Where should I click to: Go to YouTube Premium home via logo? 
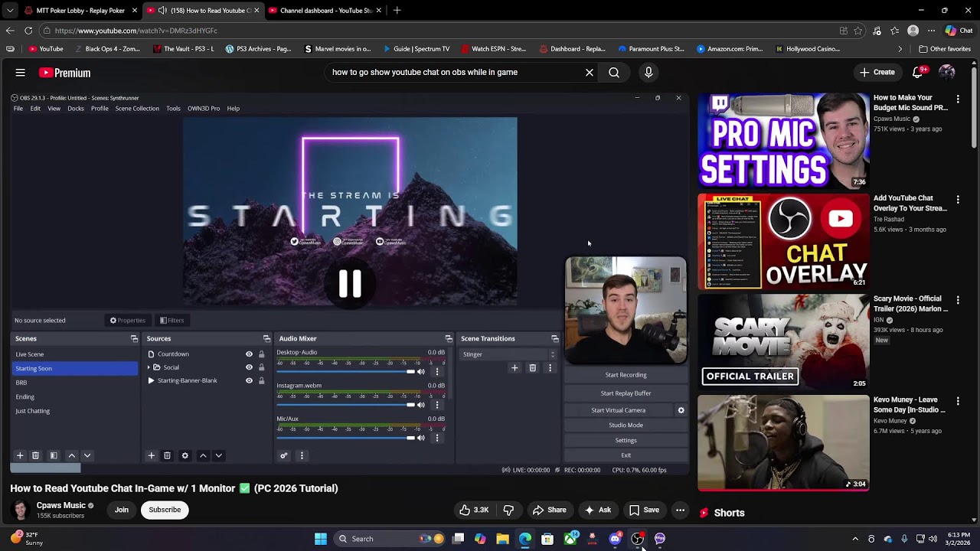coord(65,73)
